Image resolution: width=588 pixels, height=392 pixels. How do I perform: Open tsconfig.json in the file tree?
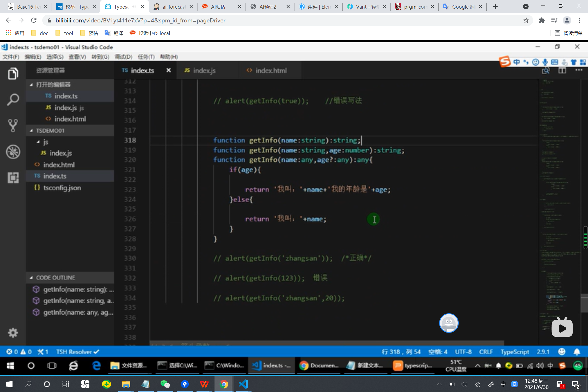pos(62,188)
